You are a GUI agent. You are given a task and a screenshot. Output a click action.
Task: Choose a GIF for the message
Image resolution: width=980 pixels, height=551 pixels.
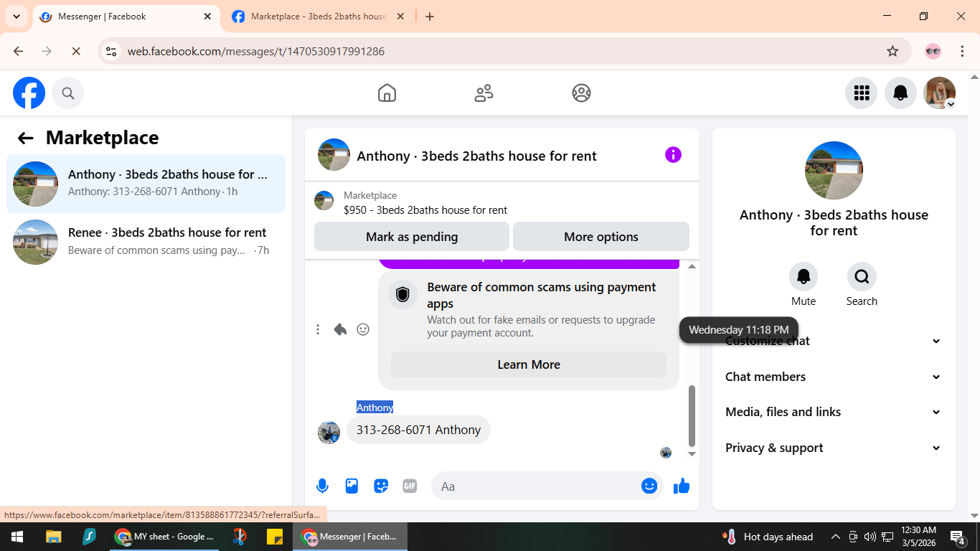click(x=410, y=486)
